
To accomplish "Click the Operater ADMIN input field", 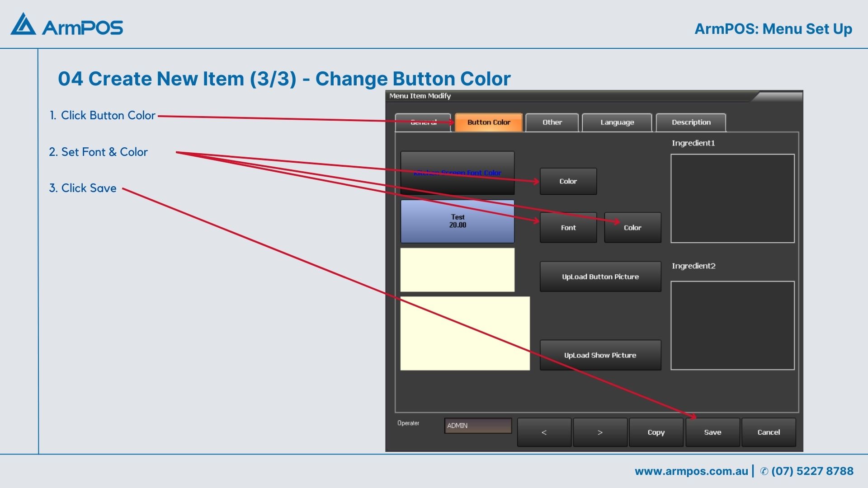I will click(x=478, y=426).
